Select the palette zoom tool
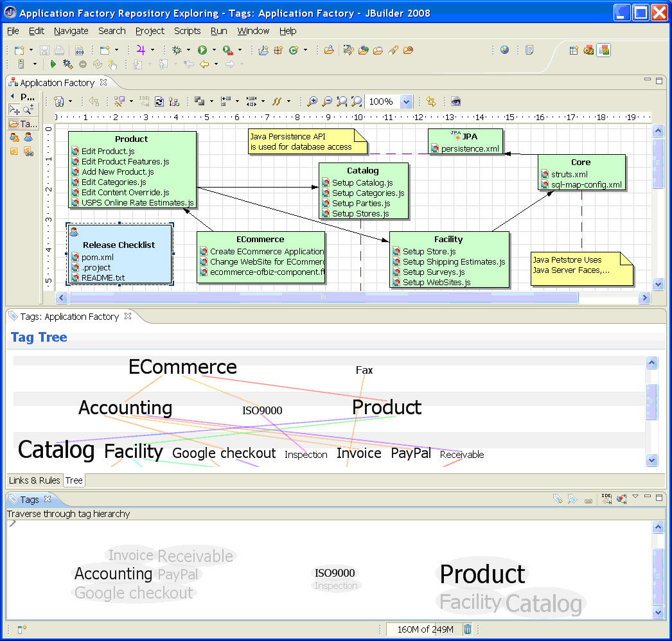The width and height of the screenshot is (672, 641). pyautogui.click(x=28, y=110)
